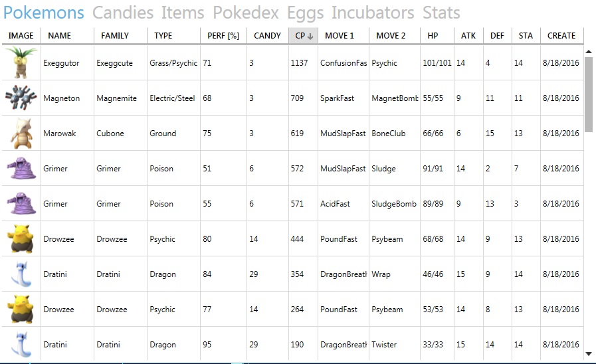The height and width of the screenshot is (364, 596).
Task: Switch to the Eggs tab
Action: (305, 13)
